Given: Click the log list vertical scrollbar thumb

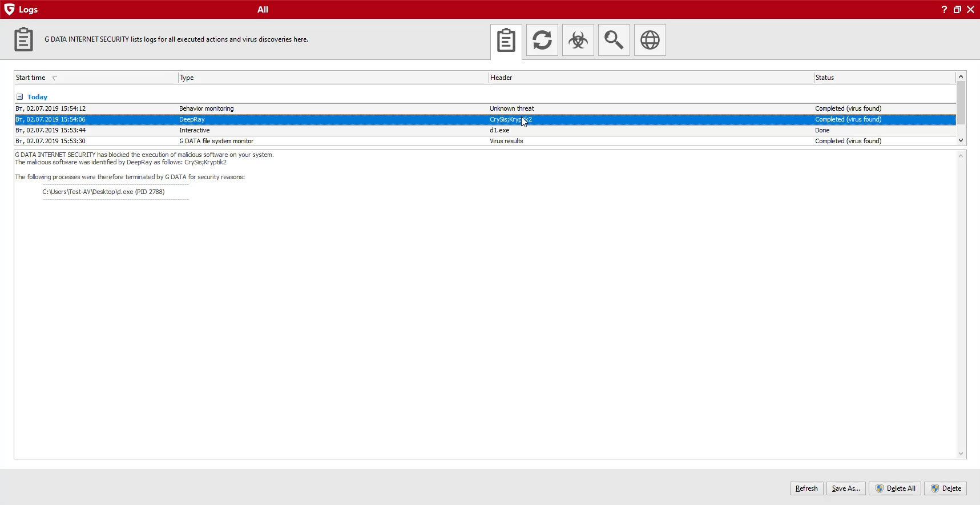Looking at the screenshot, I should point(961,103).
